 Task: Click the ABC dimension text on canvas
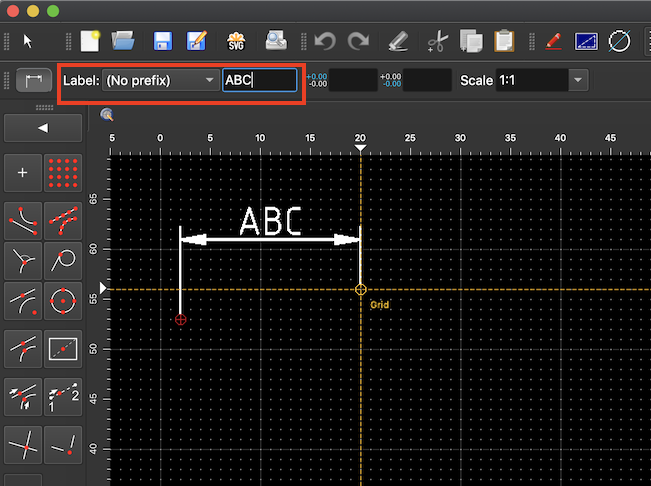pos(271,221)
